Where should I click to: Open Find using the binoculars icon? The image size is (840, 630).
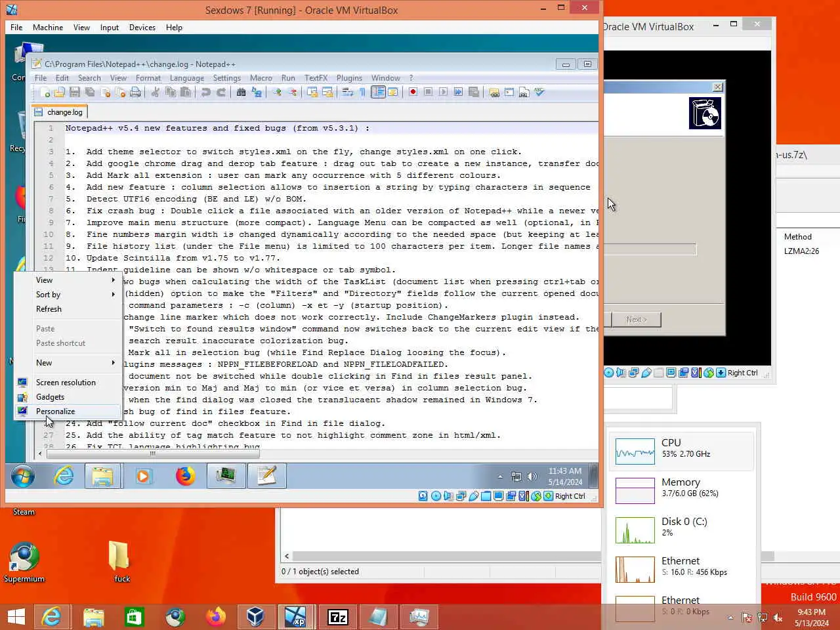pos(241,93)
